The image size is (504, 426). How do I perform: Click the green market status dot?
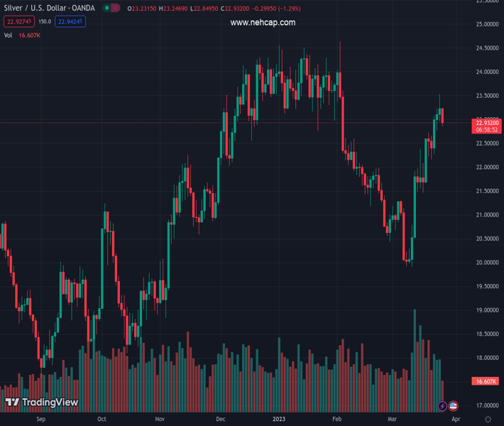click(106, 8)
